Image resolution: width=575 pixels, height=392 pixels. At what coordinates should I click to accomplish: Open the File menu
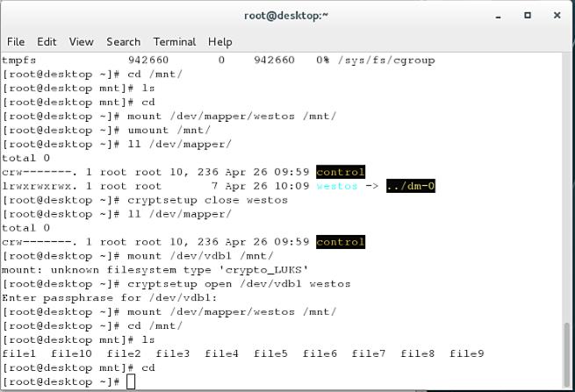pos(16,42)
